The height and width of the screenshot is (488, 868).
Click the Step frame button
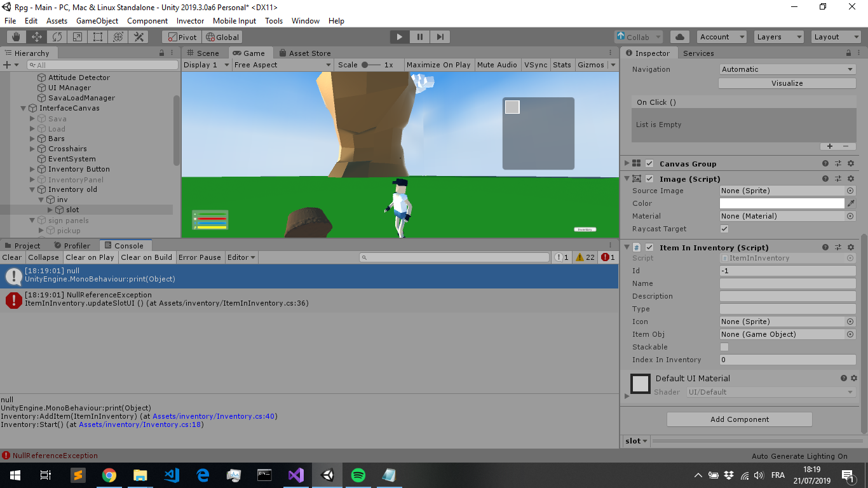click(x=440, y=36)
